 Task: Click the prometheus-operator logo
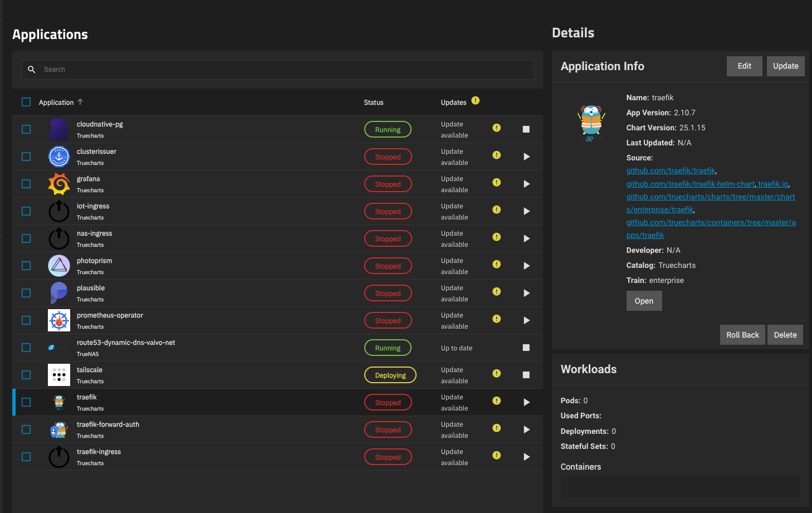[x=59, y=320]
